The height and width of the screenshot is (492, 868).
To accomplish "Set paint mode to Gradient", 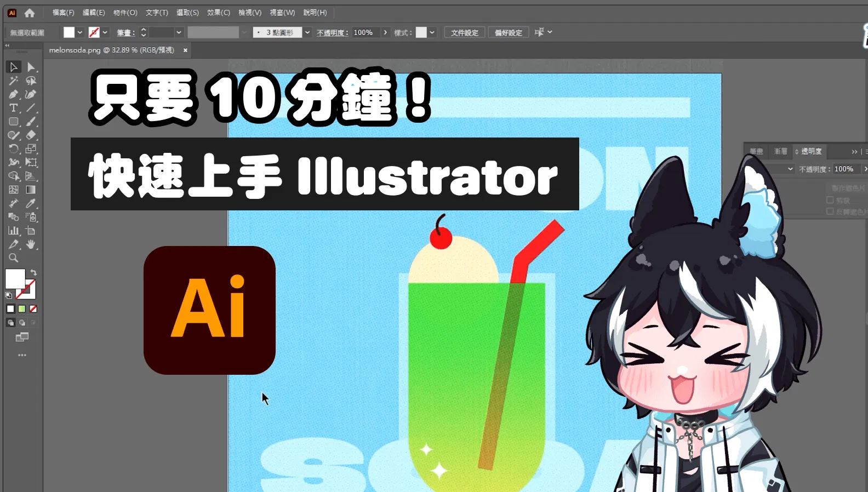I will tap(22, 309).
